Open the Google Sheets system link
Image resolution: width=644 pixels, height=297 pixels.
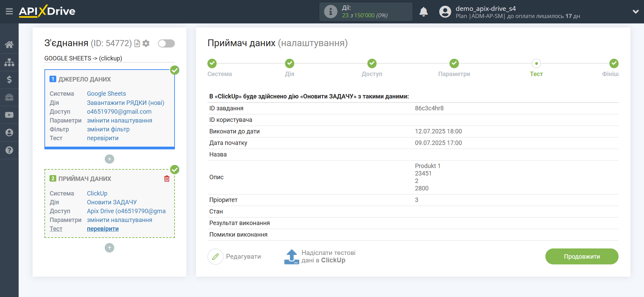pyautogui.click(x=106, y=94)
